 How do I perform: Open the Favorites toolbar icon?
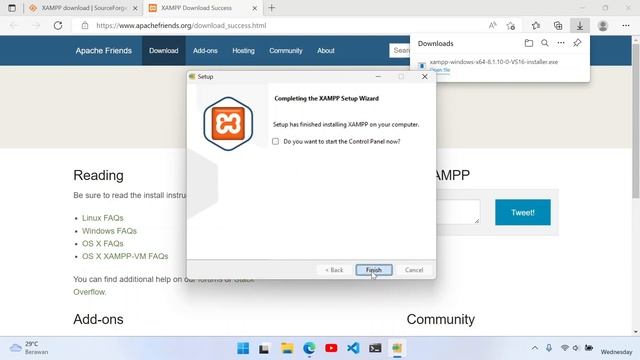[x=536, y=25]
